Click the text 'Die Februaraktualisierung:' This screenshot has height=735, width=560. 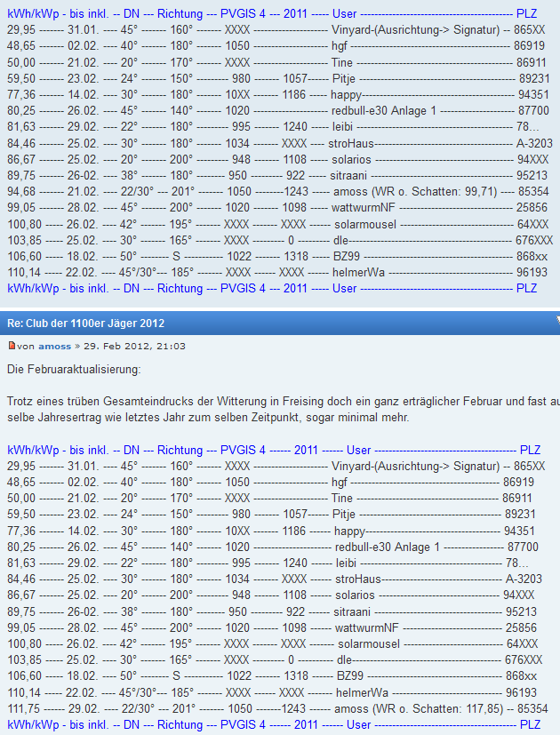74,370
